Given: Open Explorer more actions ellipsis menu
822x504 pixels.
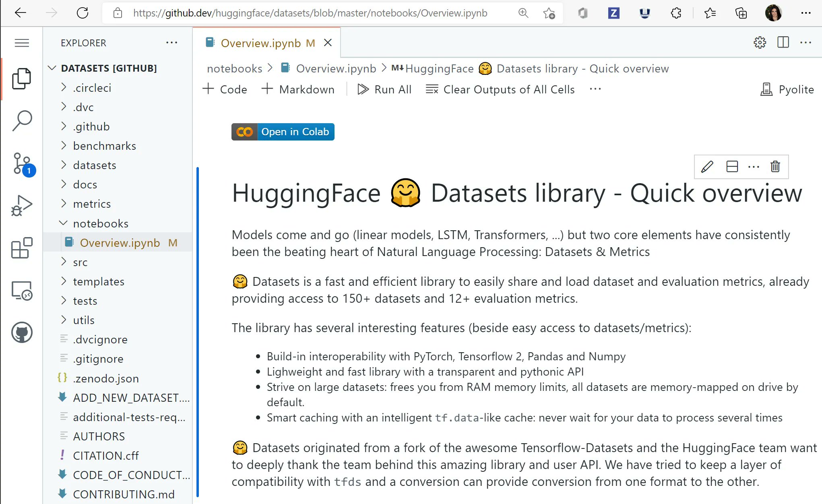Looking at the screenshot, I should click(171, 43).
